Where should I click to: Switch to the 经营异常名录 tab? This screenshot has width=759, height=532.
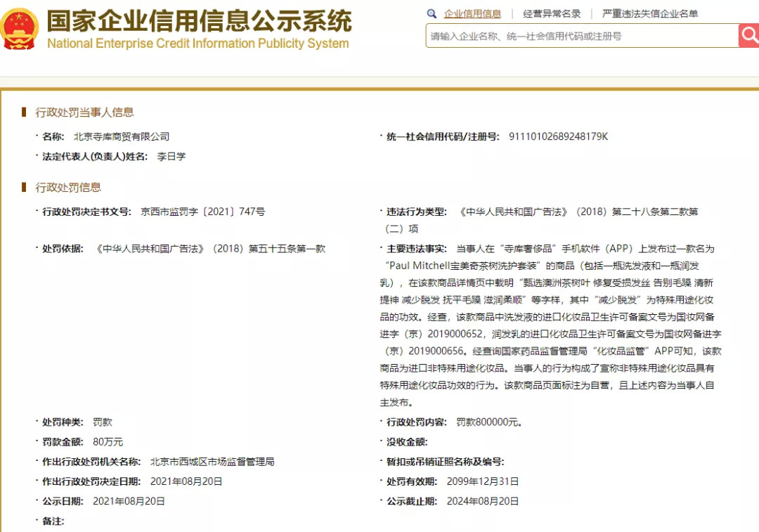552,13
